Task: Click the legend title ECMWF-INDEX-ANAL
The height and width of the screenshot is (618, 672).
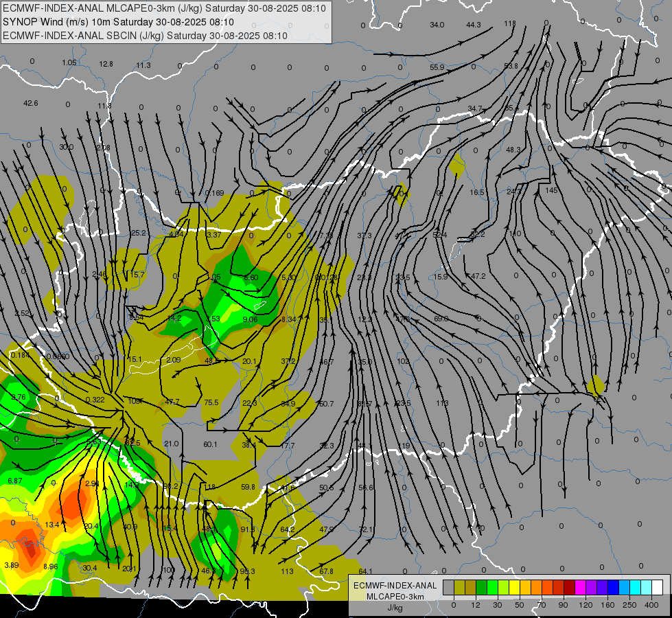Action: pyautogui.click(x=395, y=586)
